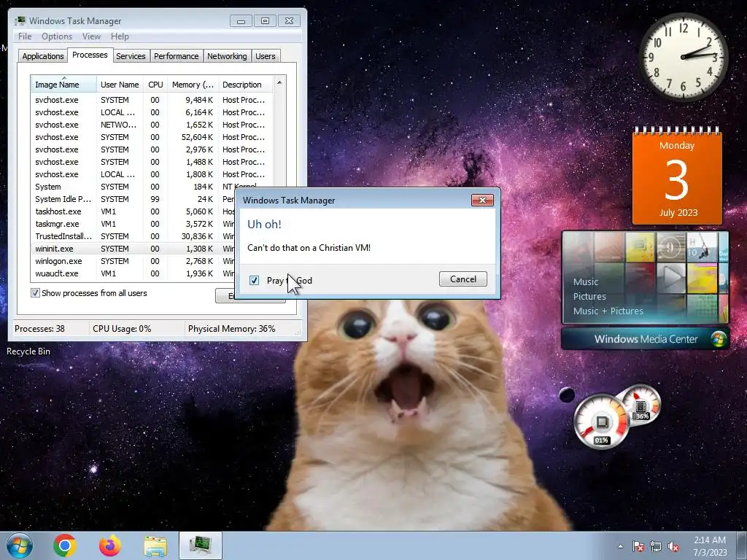Viewport: 747px width, 560px height.
Task: Click CPU Usage: 0% in status bar
Action: click(x=122, y=329)
